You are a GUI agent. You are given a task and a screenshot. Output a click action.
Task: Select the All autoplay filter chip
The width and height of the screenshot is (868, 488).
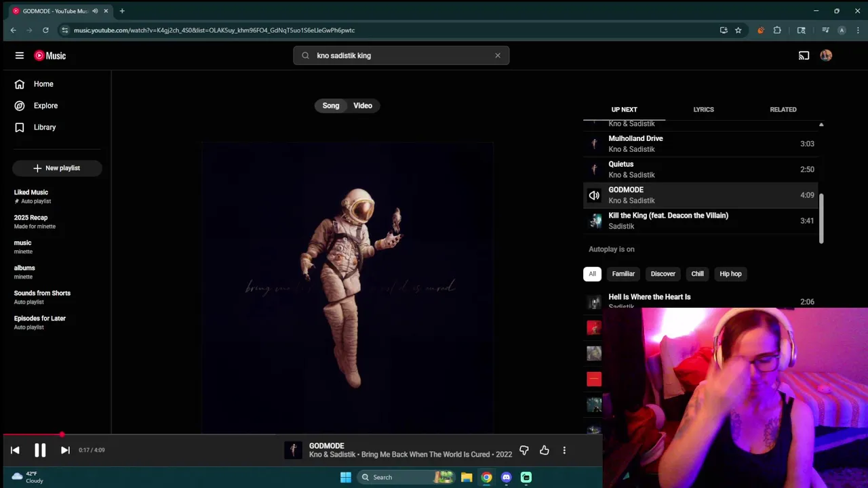(x=592, y=274)
